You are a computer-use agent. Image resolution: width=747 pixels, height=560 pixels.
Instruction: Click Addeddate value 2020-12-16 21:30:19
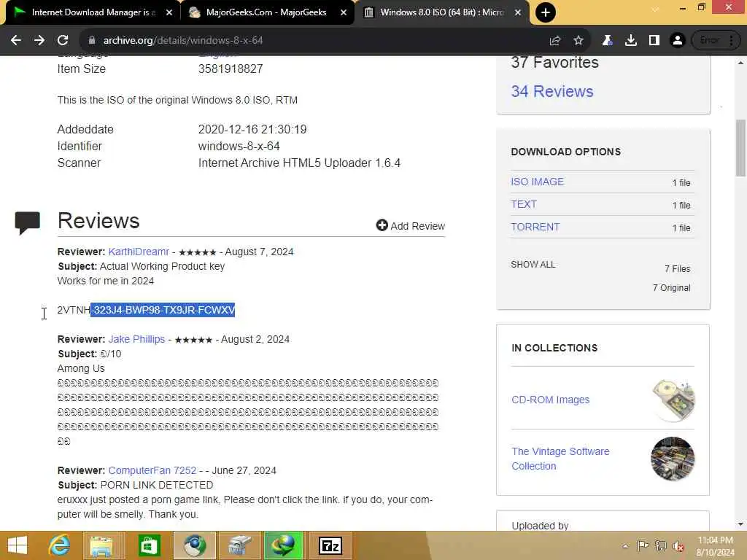coord(252,130)
